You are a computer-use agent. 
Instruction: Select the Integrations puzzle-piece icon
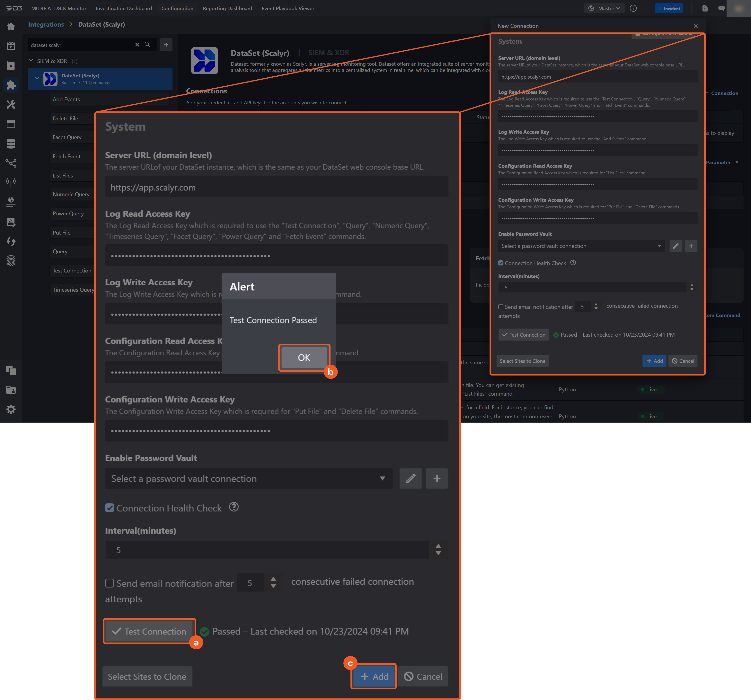[x=11, y=85]
